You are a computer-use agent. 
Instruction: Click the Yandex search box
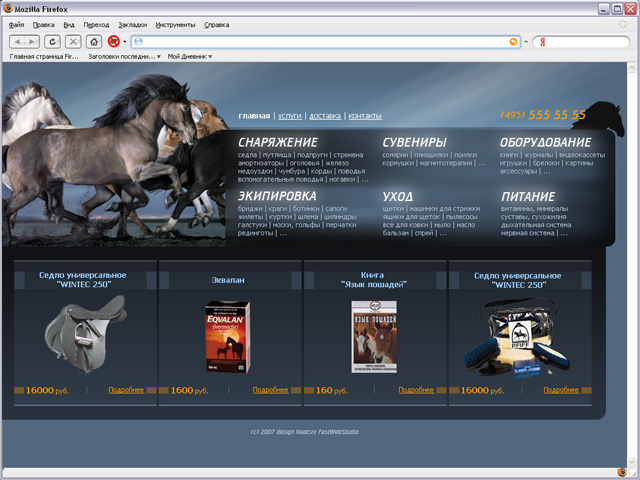coord(581,42)
